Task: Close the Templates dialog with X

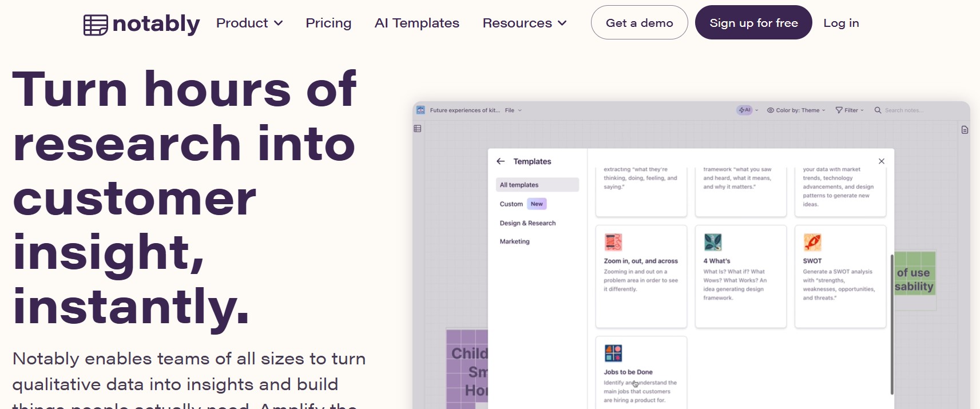Action: 882,161
